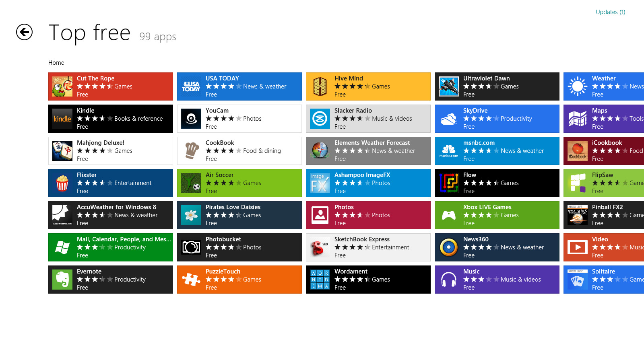Click the Music headphones icon
This screenshot has width=644, height=362.
(x=449, y=280)
